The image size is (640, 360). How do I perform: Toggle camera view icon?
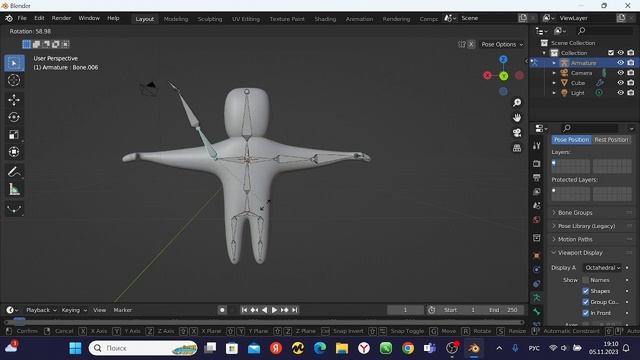517,133
